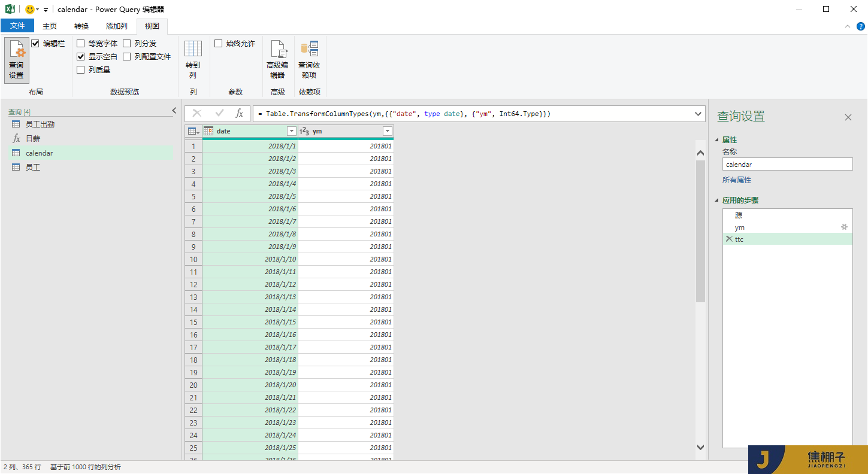868x474 pixels.
Task: Click the formula bar confirm checkmark icon
Action: 219,113
